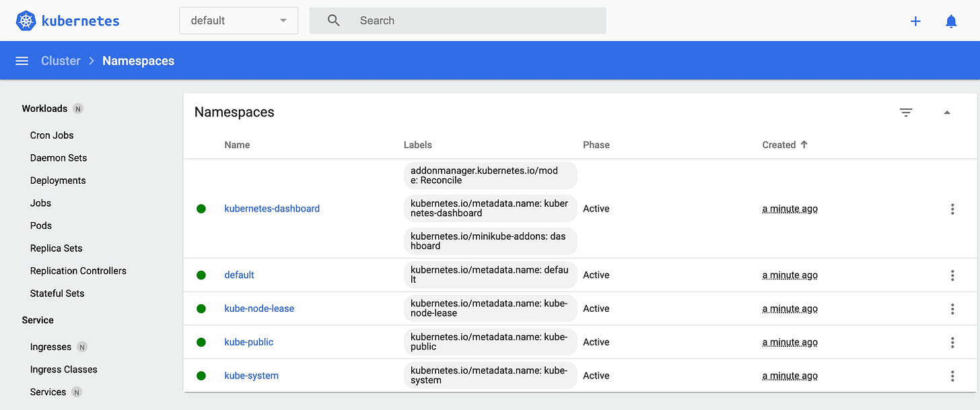980x410 pixels.
Task: Click created time for kube-system row
Action: [790, 376]
